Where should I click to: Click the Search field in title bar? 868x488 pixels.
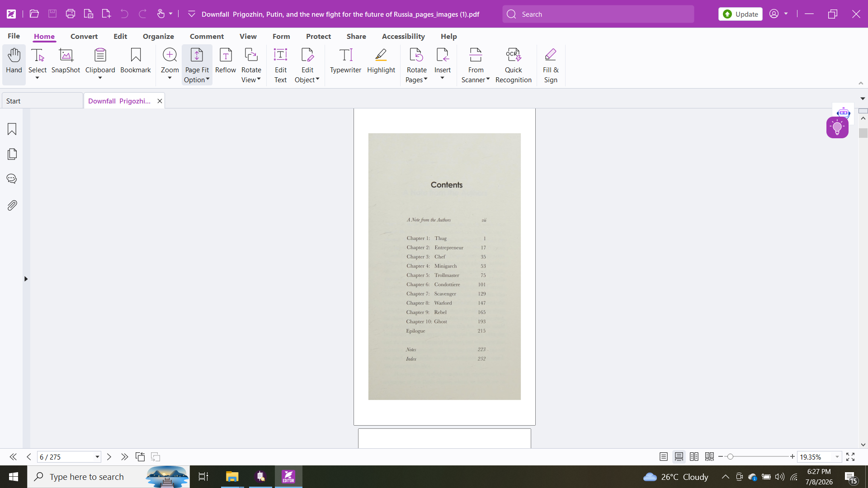click(598, 14)
